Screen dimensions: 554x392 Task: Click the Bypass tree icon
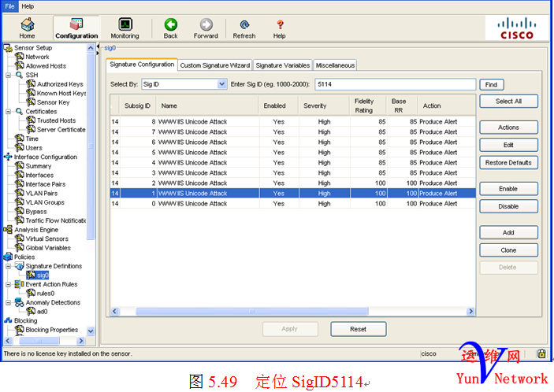20,211
